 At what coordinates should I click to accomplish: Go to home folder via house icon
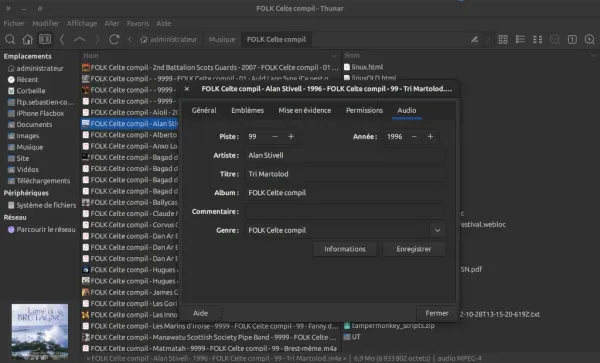pyautogui.click(x=27, y=39)
